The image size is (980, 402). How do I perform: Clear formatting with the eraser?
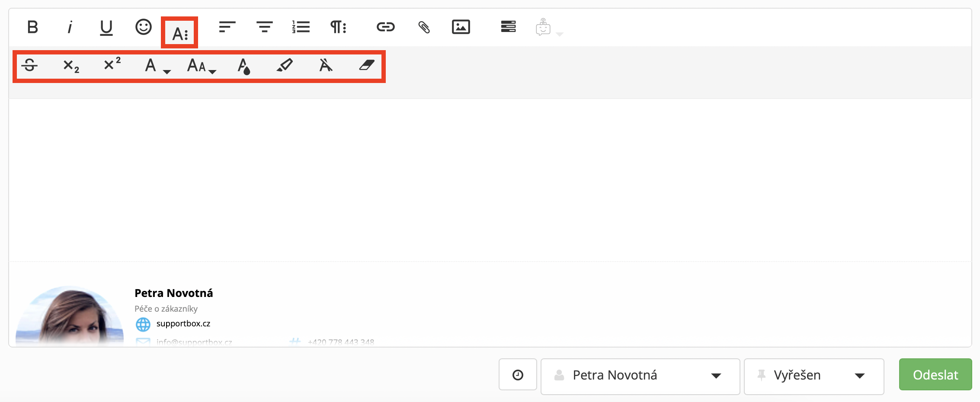pos(367,65)
